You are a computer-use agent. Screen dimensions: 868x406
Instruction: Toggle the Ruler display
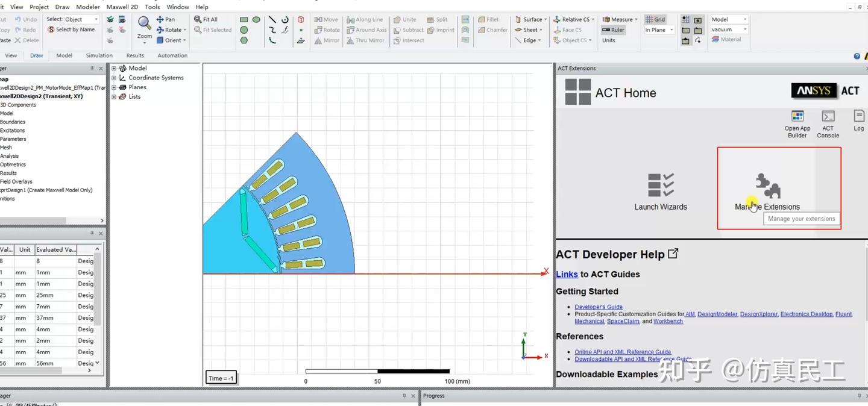point(614,30)
